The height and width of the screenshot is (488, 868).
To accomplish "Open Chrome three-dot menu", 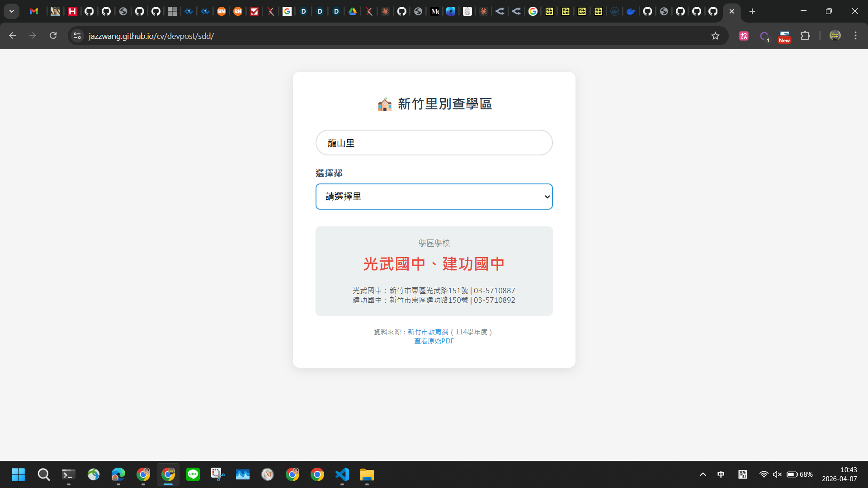I will 855,36.
